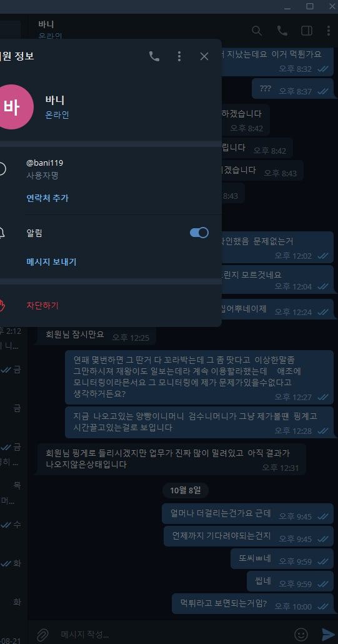Click the 메시지 보내기 link
Viewport: 338px width, 644px height.
click(x=51, y=261)
